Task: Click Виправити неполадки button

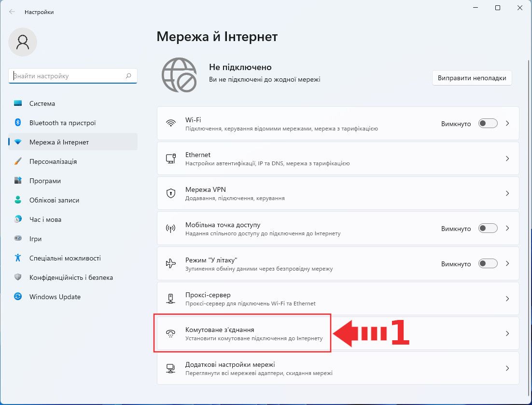Action: coord(472,78)
